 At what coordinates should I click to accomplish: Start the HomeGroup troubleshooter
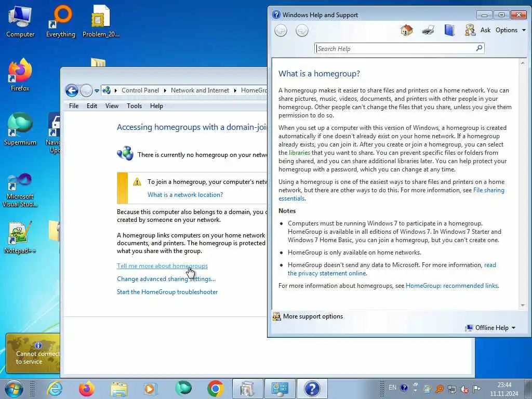click(167, 292)
